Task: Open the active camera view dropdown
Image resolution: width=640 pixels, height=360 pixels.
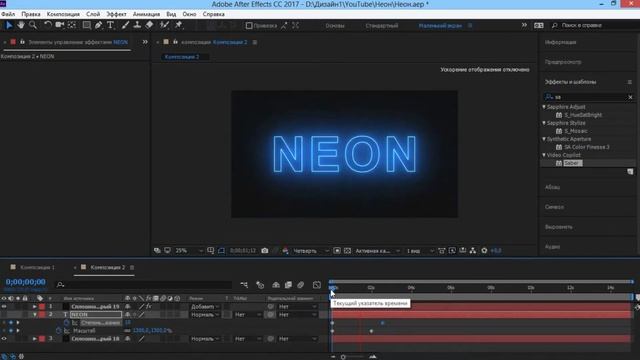Action: (x=377, y=251)
